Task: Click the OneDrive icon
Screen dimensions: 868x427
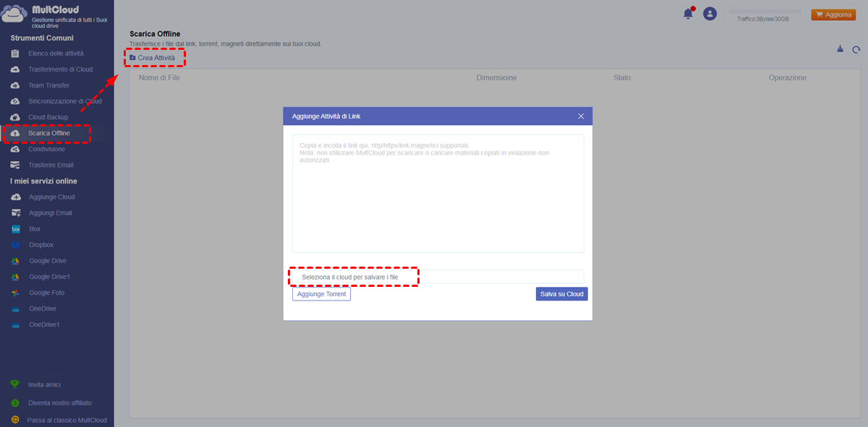Action: 15,309
